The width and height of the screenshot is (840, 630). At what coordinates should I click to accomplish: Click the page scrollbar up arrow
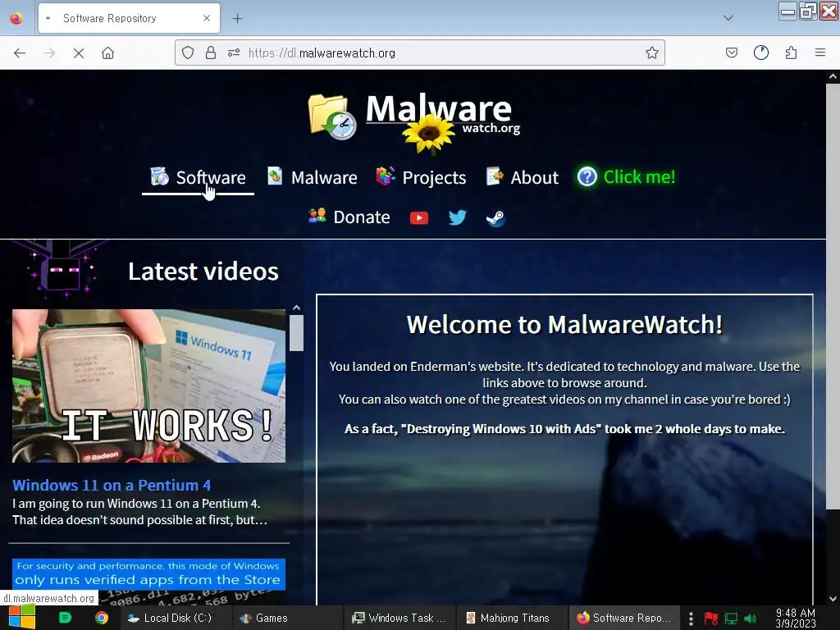tap(833, 76)
